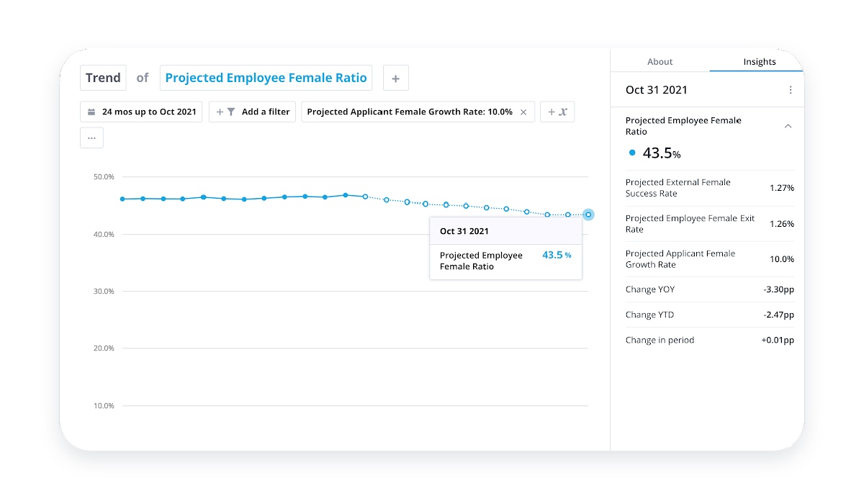The height and width of the screenshot is (504, 864).
Task: Click the plus icon beside the metric title
Action: tap(396, 78)
